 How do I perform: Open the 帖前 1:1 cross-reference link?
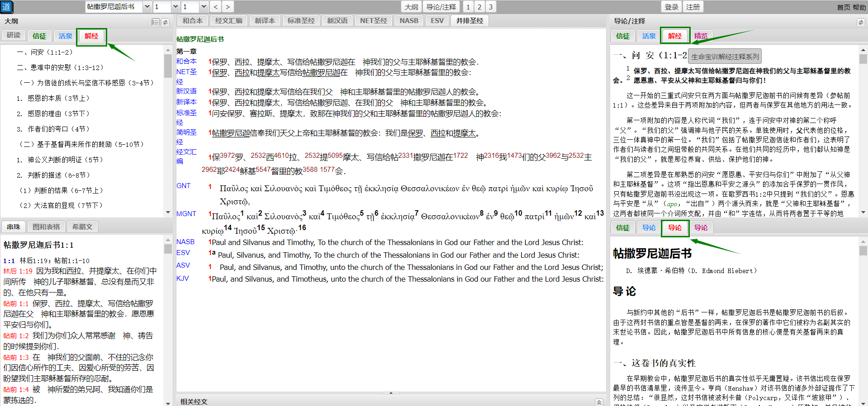[16, 303]
